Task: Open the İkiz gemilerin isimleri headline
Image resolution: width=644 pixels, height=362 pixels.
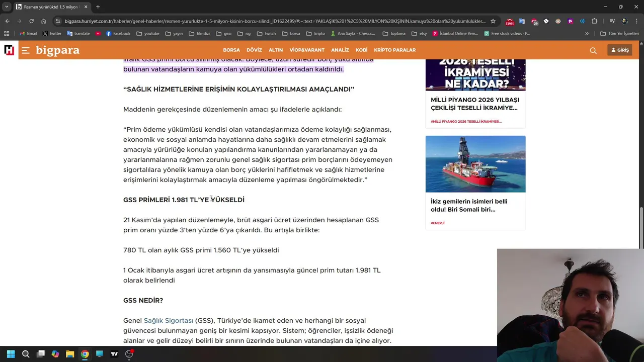Action: coord(469,205)
